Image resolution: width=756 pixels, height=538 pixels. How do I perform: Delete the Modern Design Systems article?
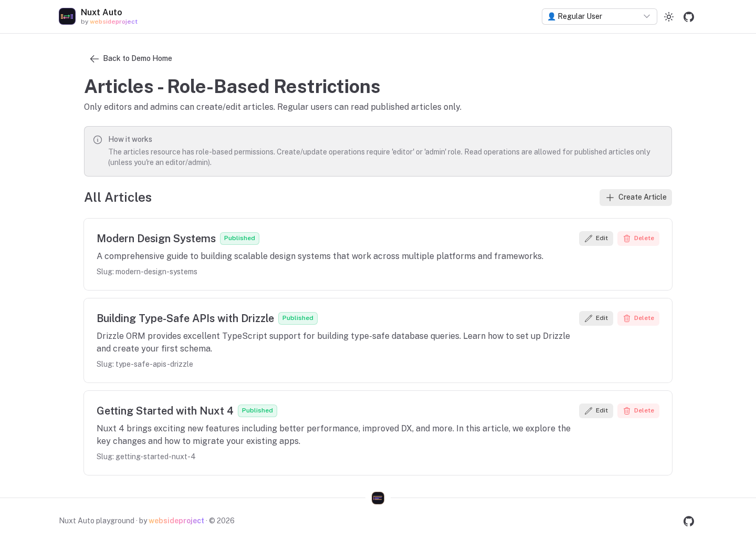[638, 239]
